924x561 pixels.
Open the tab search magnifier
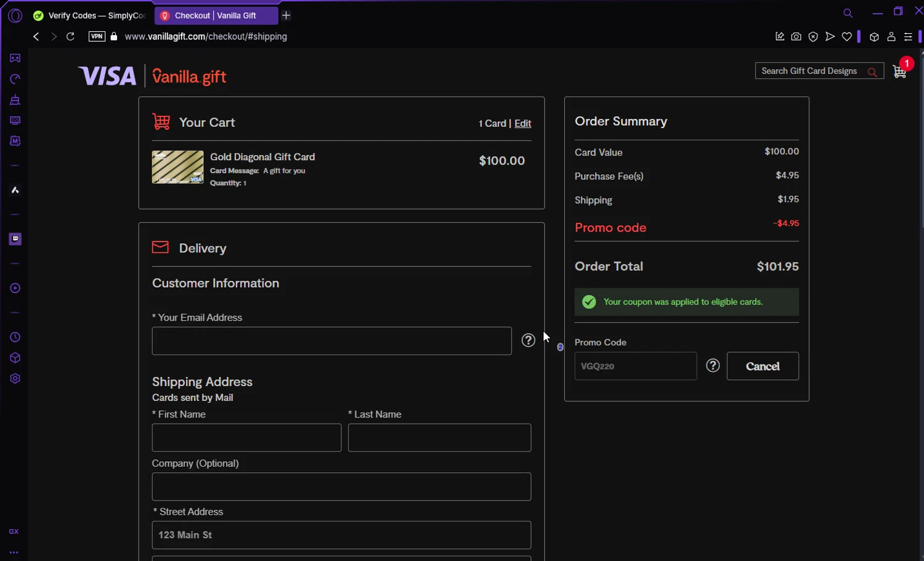[848, 13]
